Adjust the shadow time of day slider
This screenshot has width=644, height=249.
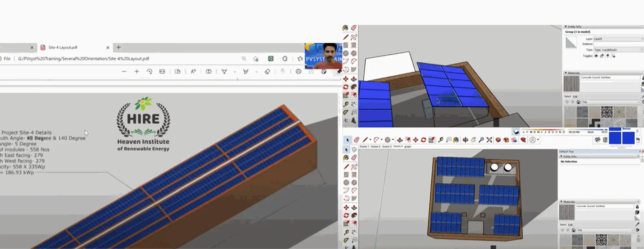click(x=588, y=130)
